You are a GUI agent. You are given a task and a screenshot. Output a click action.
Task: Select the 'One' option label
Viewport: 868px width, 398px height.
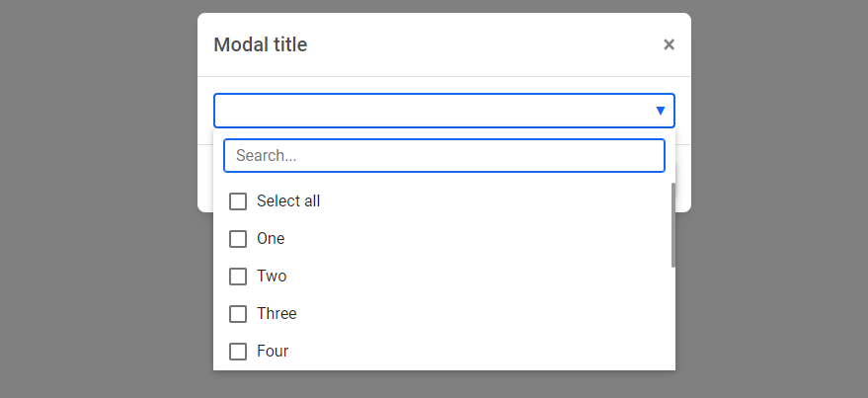click(271, 239)
